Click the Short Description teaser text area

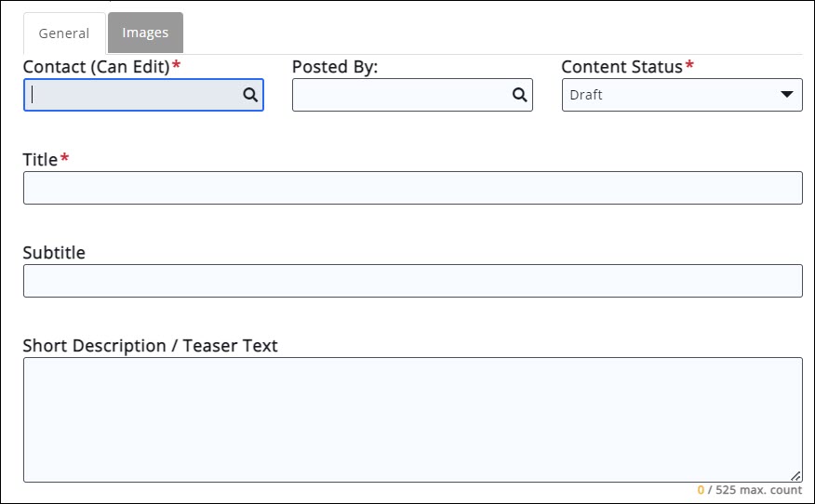(412, 419)
